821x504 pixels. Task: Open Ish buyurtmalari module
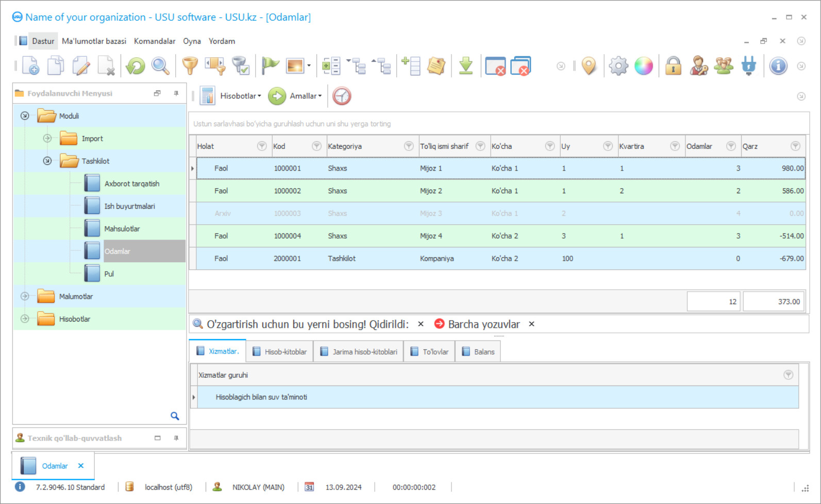[x=129, y=206]
